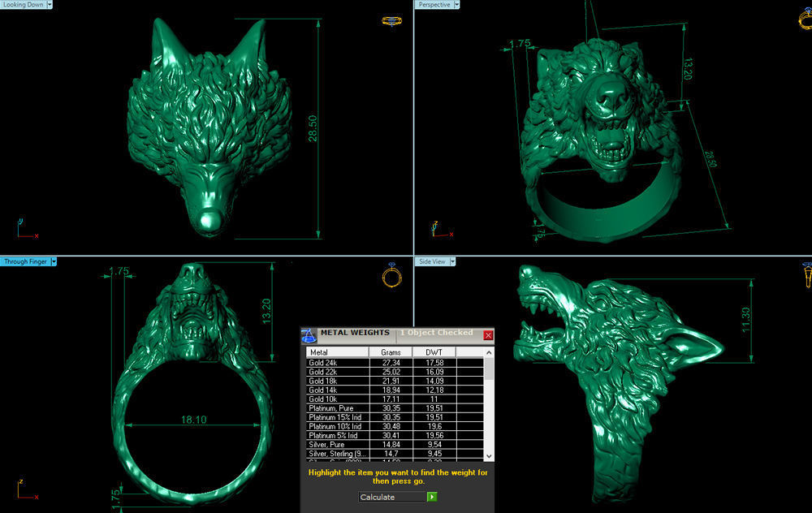
Task: Select the Silver, Pure row
Action: coord(395,444)
